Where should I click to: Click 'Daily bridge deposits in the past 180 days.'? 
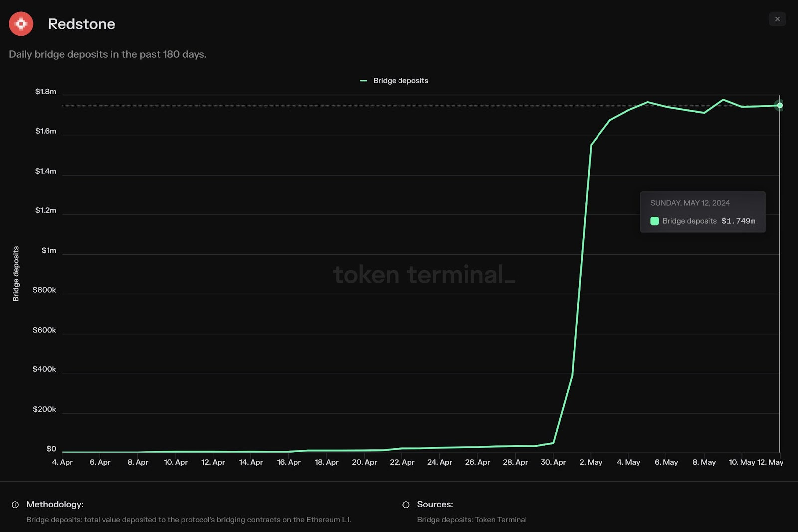(x=108, y=54)
